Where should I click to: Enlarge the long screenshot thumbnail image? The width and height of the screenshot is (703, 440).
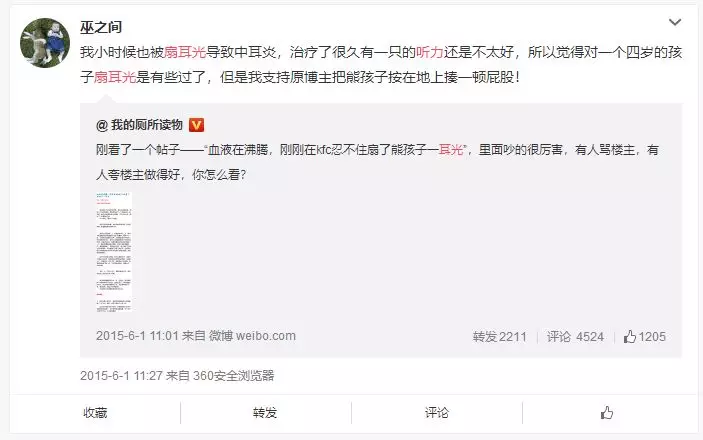point(114,252)
